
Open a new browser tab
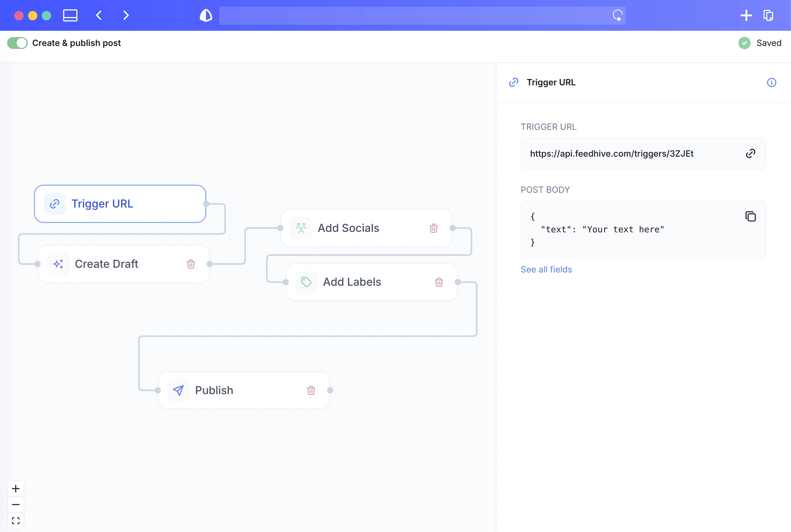coord(746,15)
